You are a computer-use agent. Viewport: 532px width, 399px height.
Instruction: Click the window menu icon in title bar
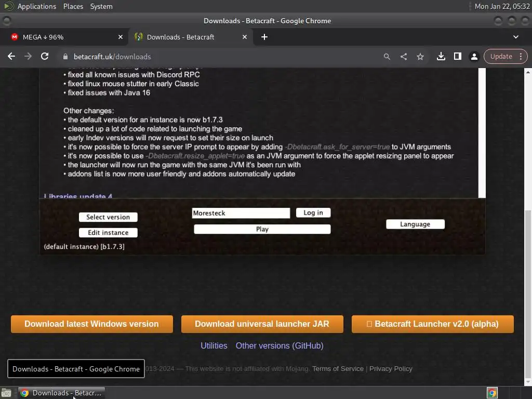click(x=6, y=21)
